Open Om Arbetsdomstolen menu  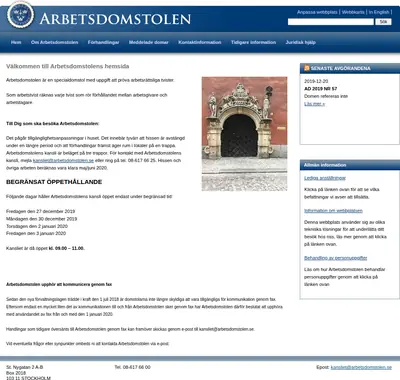[x=55, y=42]
